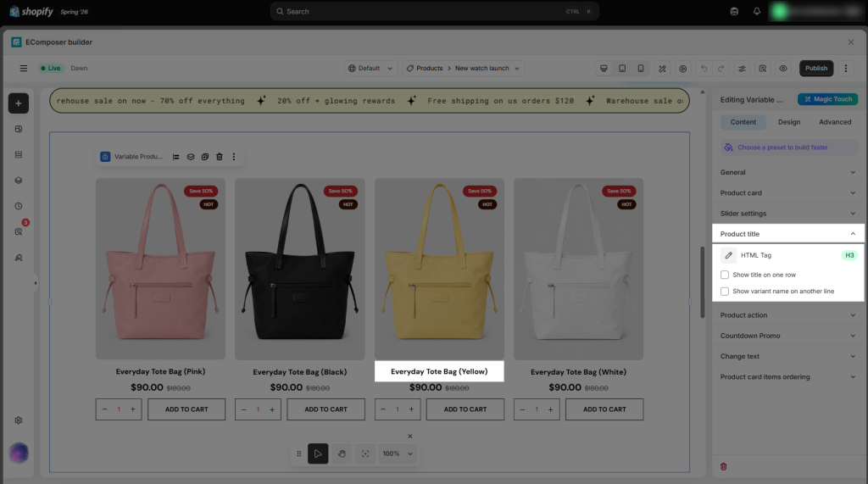Delete the Variable Product element via trash icon
The height and width of the screenshot is (484, 868).
point(220,157)
